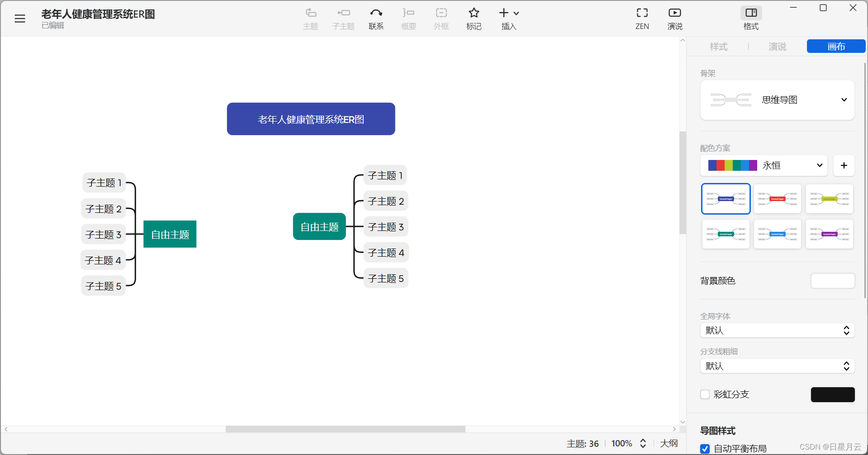
Task: Select right branch 子主题 3
Action: 386,227
